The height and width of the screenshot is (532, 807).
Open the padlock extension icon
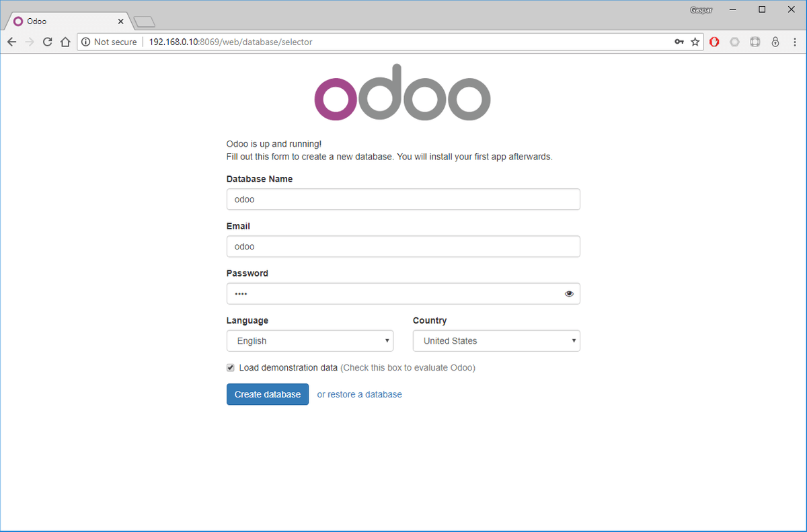pyautogui.click(x=775, y=42)
